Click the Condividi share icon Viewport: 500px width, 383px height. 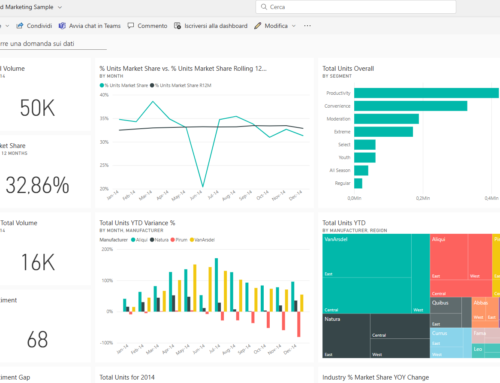click(x=20, y=26)
